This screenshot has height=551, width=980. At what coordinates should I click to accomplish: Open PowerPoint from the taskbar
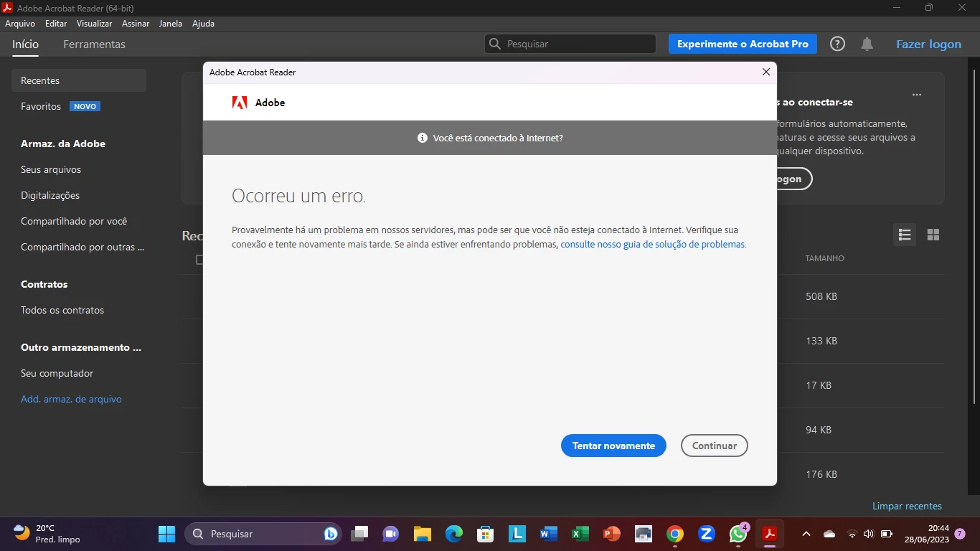(611, 534)
